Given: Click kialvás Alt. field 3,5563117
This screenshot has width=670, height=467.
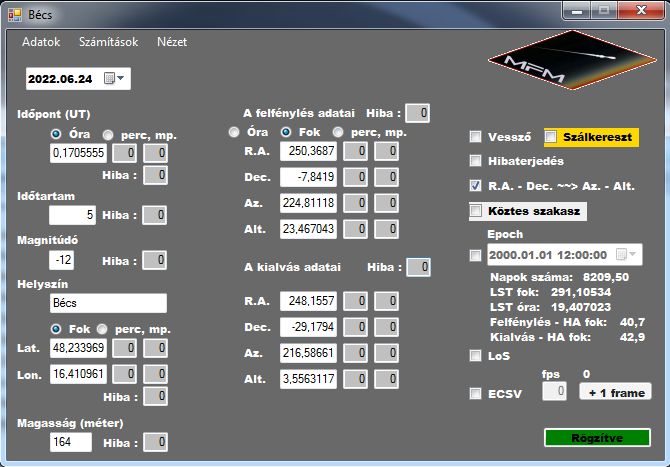Looking at the screenshot, I should [308, 379].
